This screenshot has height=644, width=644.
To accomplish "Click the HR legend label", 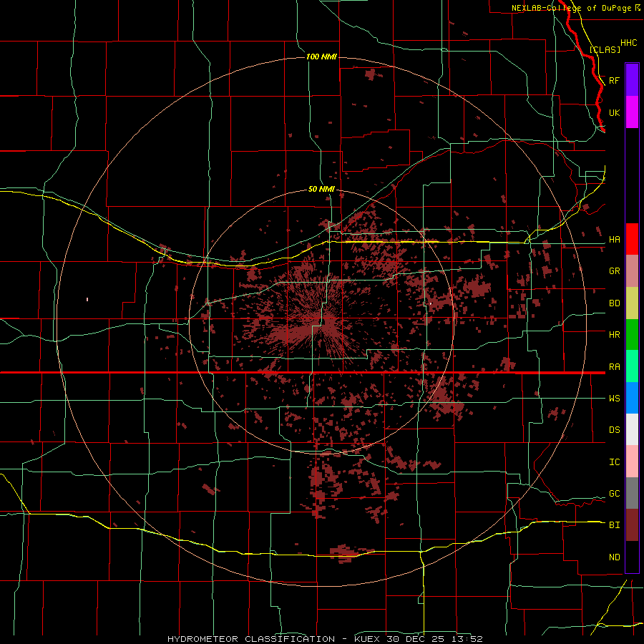I will 614,335.
